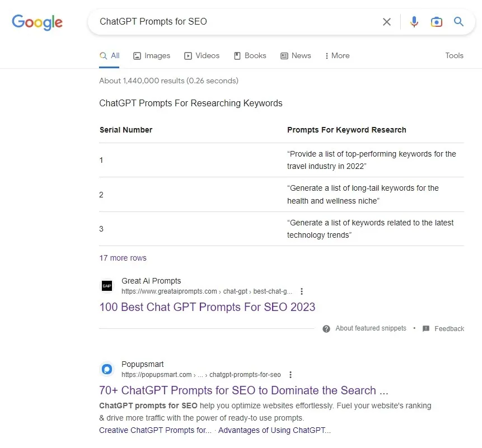Screen dimensions: 482x448
Task: Start voice search with the microphone icon
Action: click(x=414, y=22)
